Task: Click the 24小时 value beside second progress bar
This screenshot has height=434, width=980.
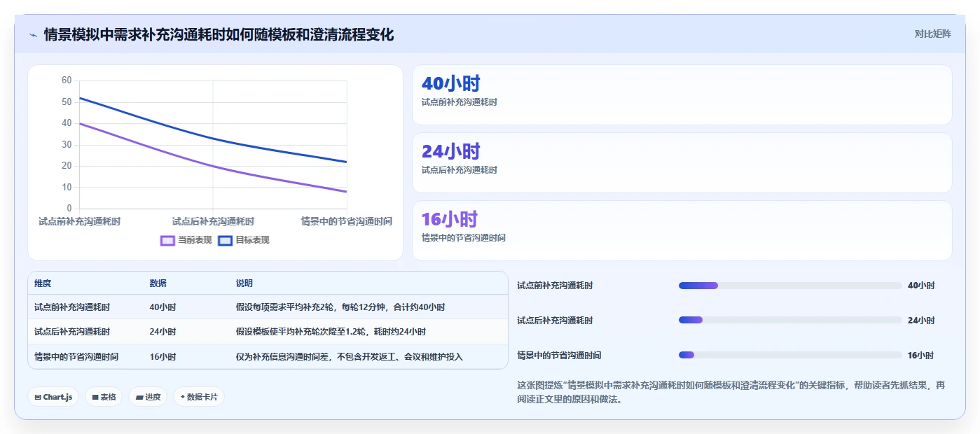Action: tap(921, 321)
